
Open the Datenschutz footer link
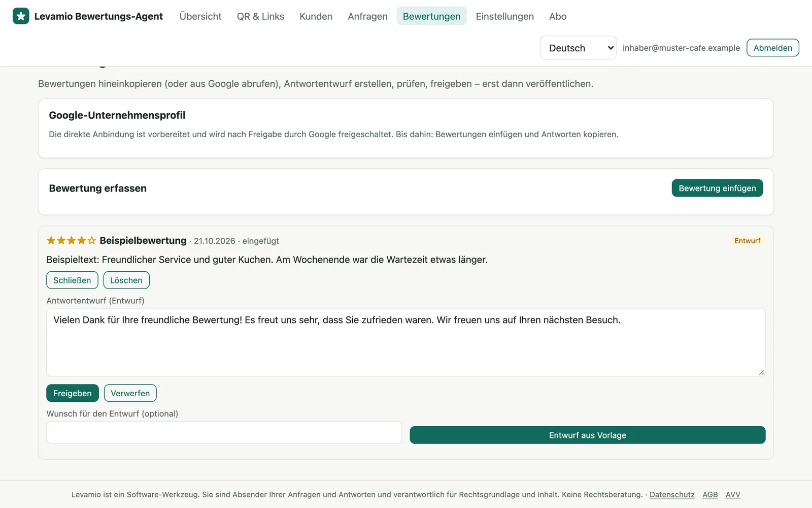click(x=672, y=494)
